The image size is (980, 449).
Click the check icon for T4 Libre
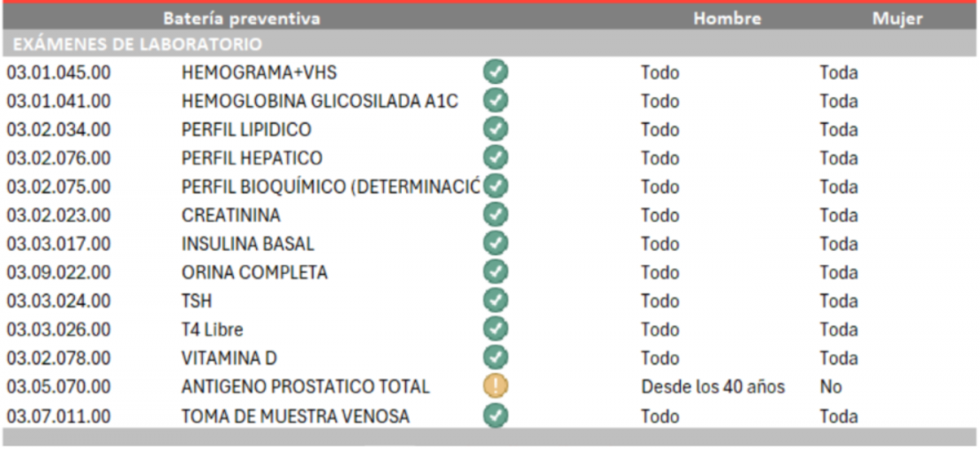pos(496,329)
